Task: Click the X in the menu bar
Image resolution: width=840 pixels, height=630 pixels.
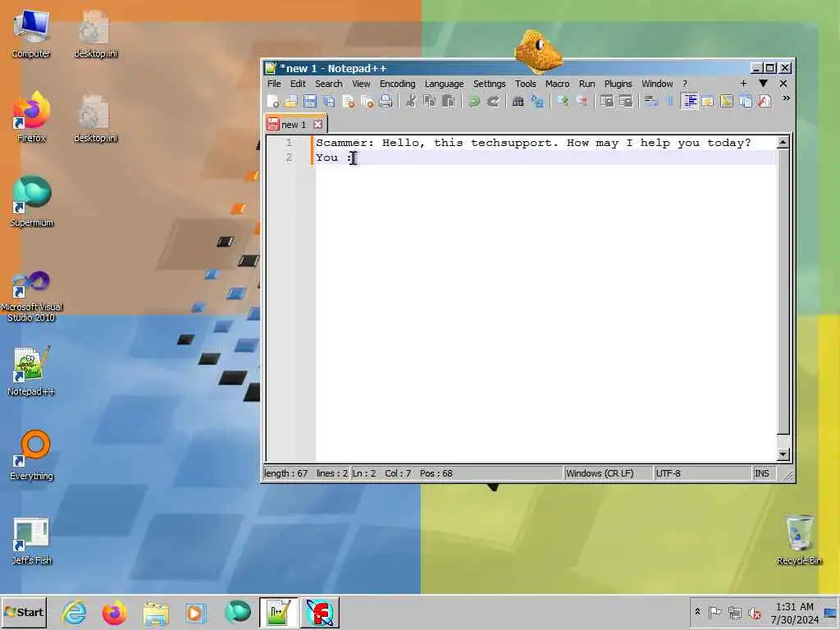Action: pos(783,84)
